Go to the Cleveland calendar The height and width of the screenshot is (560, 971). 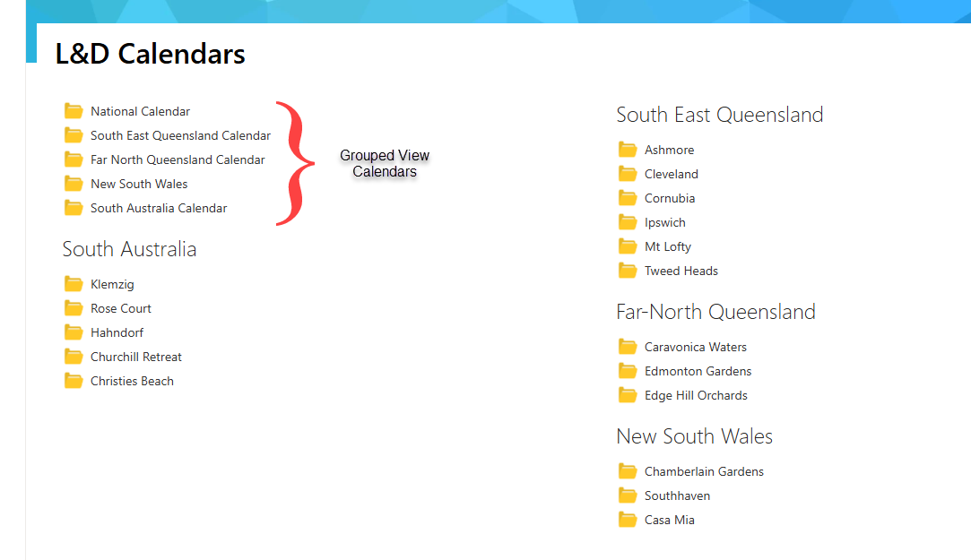672,174
